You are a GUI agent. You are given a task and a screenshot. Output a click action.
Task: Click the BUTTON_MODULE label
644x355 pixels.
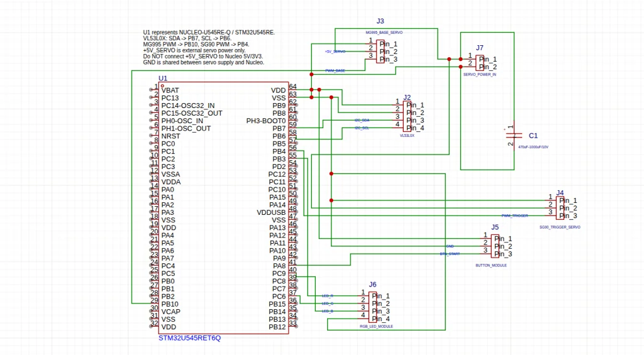491,266
